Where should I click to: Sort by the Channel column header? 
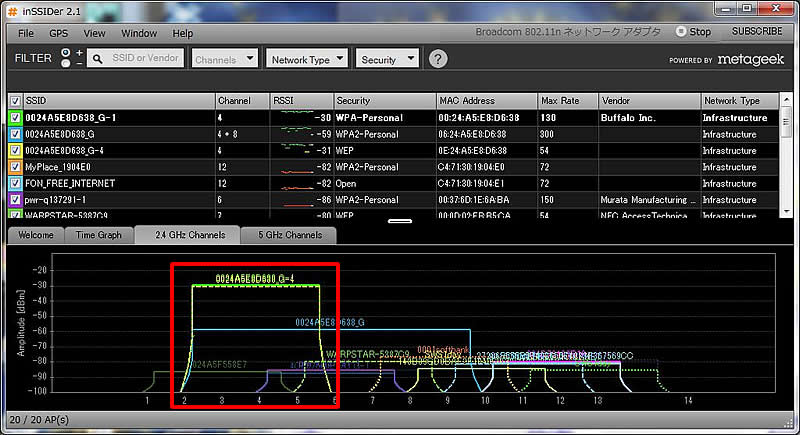tap(242, 101)
